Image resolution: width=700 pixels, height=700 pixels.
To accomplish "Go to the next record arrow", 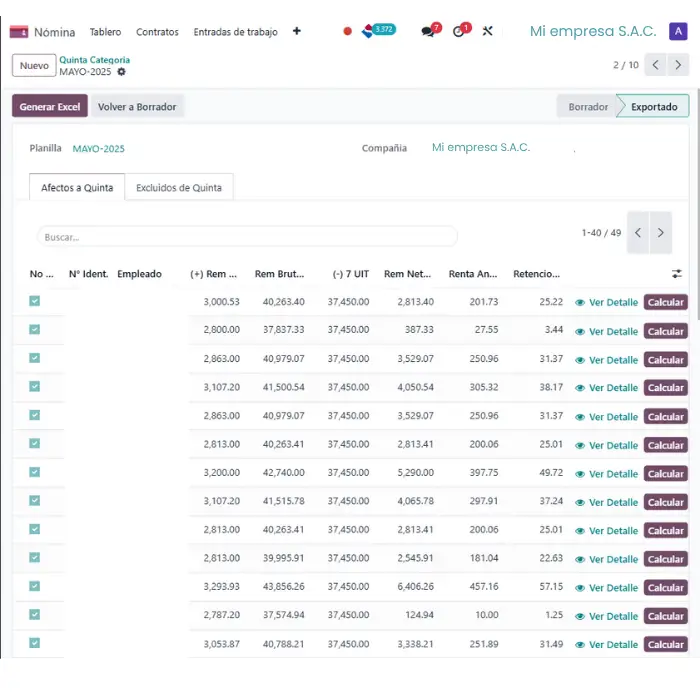I will coord(679,65).
